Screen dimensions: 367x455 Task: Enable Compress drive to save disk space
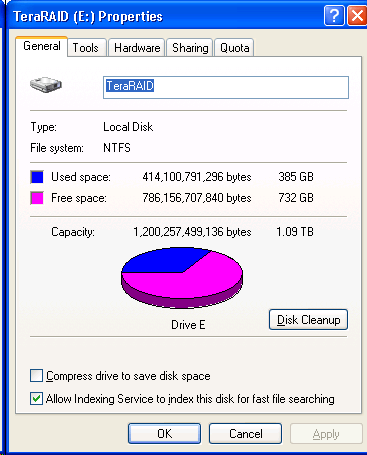coord(36,376)
